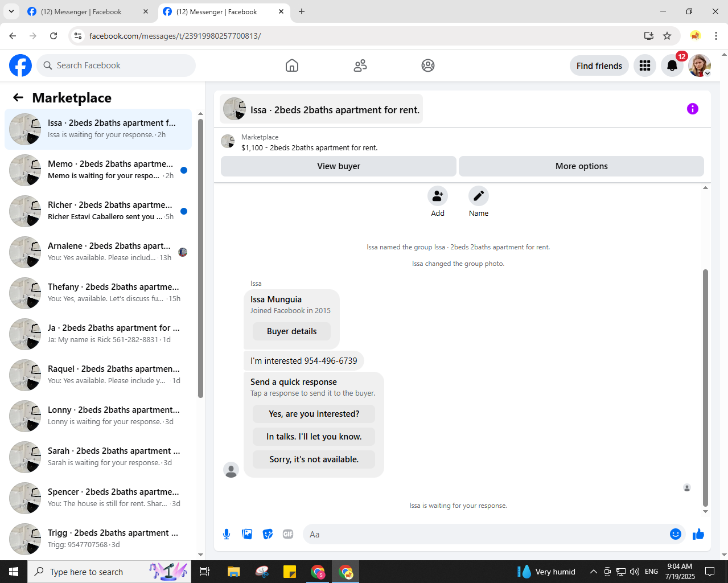Image resolution: width=728 pixels, height=583 pixels.
Task: Open Task View on taskbar
Action: [205, 572]
